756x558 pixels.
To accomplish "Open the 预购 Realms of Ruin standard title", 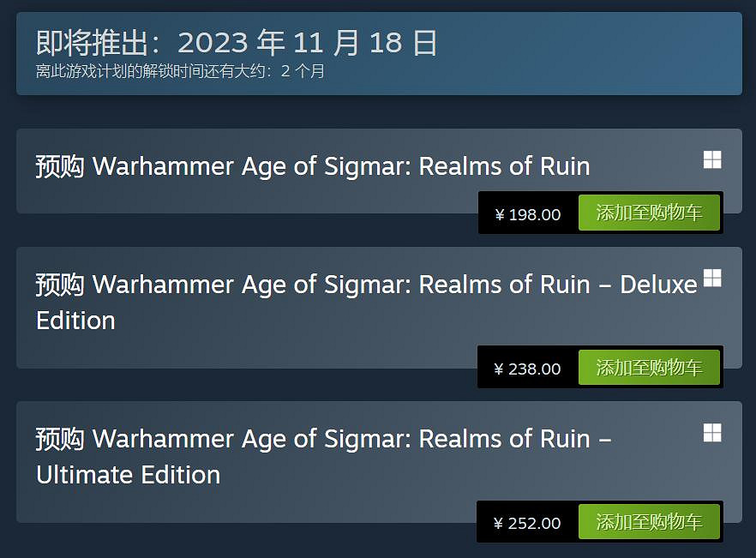I will click(x=312, y=166).
